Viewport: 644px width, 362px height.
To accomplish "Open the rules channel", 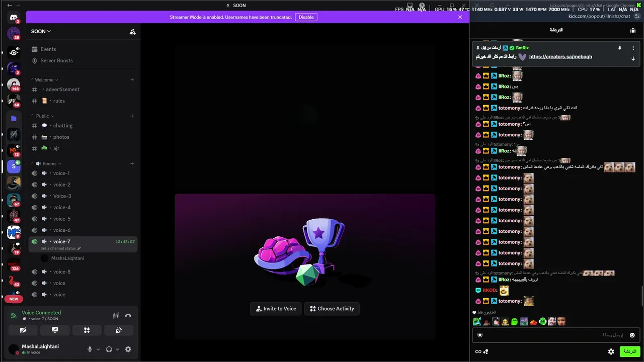I will click(83, 101).
